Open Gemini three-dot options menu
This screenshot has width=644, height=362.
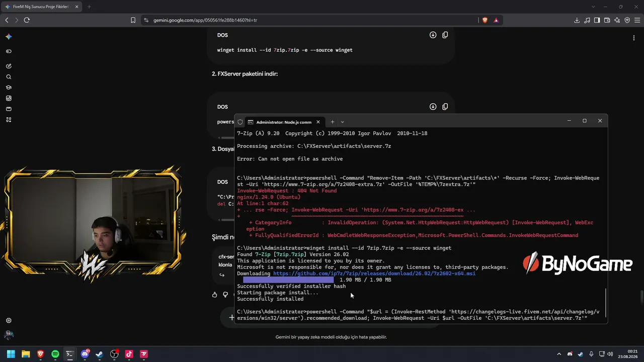[x=633, y=38]
